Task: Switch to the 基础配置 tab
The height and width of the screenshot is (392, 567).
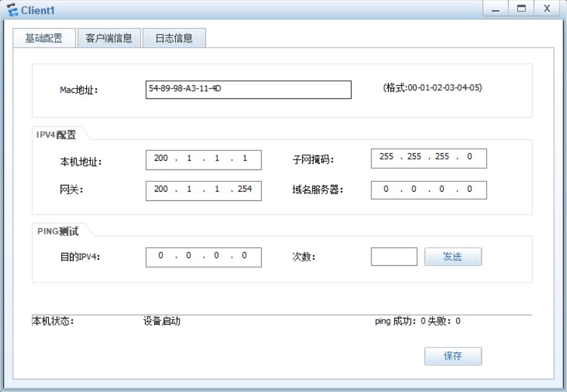Action: [44, 38]
